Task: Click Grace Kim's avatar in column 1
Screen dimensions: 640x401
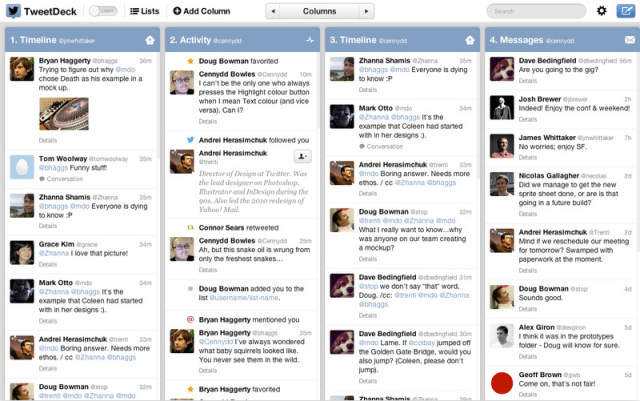Action: [x=22, y=252]
